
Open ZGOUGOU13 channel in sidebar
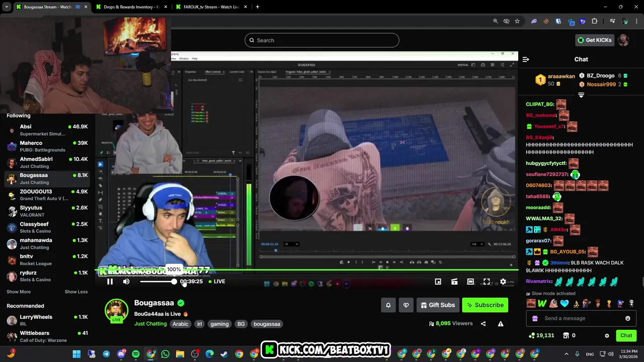[47, 195]
